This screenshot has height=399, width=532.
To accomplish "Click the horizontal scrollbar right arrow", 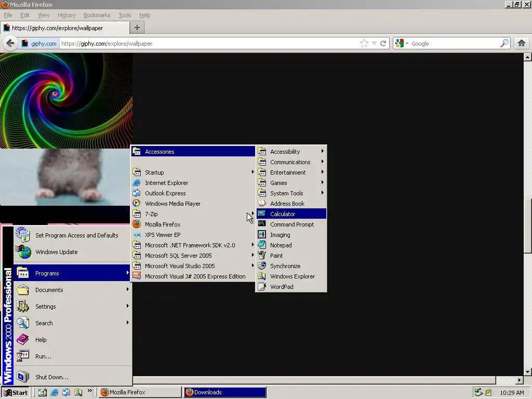I will (519, 380).
